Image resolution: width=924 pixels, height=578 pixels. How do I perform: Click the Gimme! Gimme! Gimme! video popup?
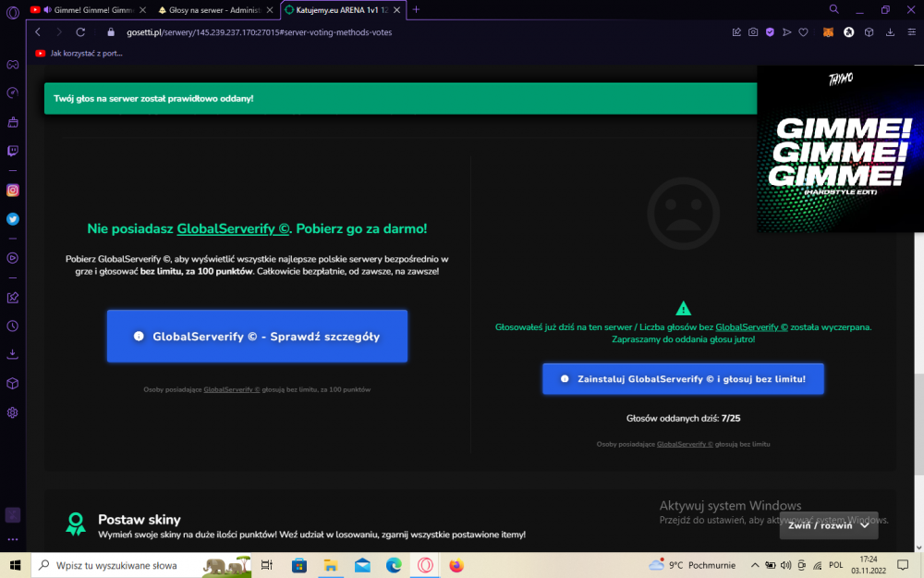840,149
